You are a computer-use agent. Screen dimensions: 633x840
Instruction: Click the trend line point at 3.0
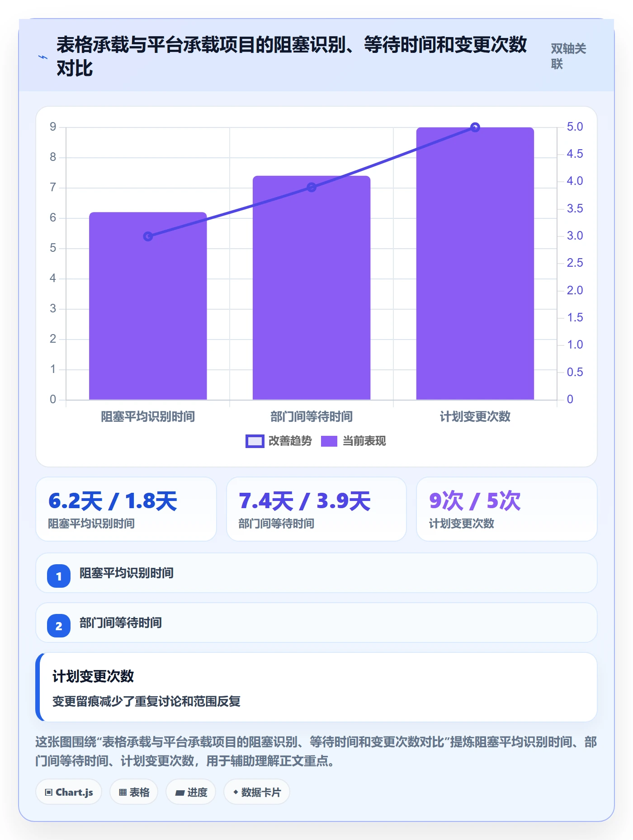[148, 236]
